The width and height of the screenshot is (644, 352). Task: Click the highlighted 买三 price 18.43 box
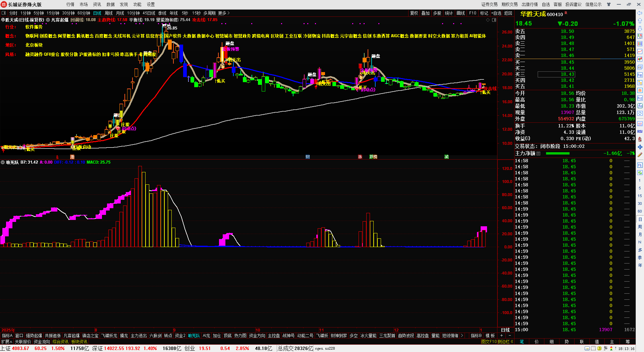(x=556, y=74)
